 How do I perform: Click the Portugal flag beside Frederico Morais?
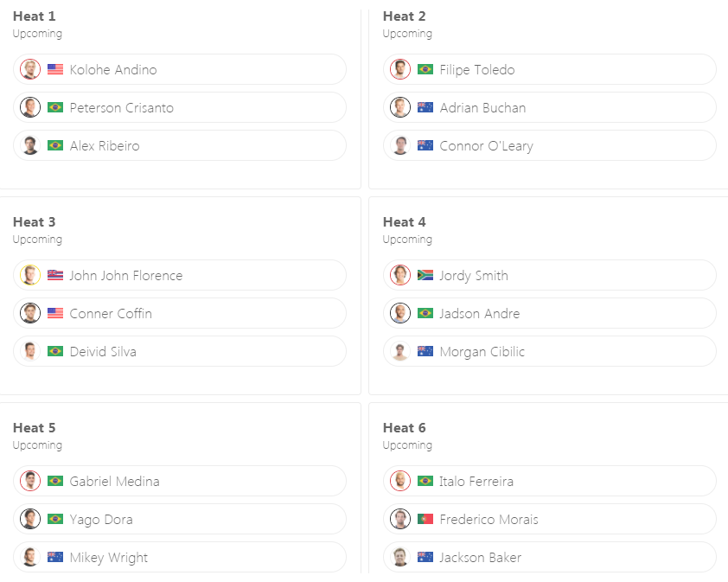pyautogui.click(x=425, y=519)
